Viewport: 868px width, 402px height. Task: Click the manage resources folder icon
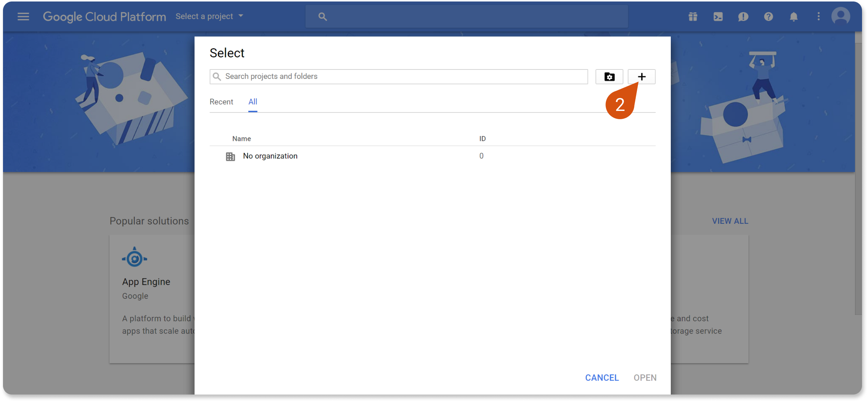coord(609,77)
